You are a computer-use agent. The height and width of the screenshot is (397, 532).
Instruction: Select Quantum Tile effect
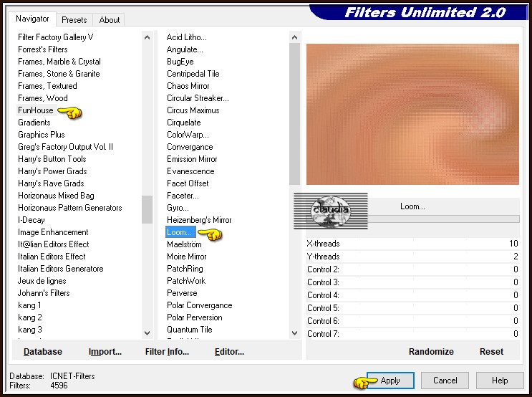[x=189, y=330]
